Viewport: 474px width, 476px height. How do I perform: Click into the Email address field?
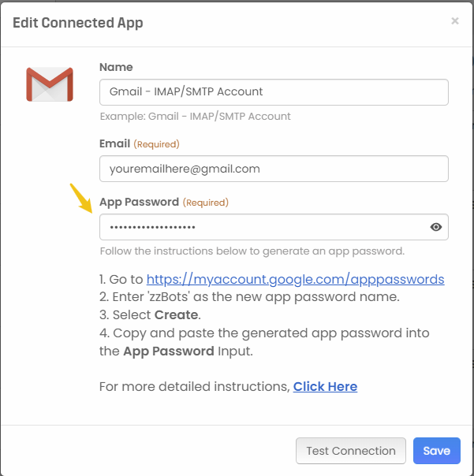274,169
